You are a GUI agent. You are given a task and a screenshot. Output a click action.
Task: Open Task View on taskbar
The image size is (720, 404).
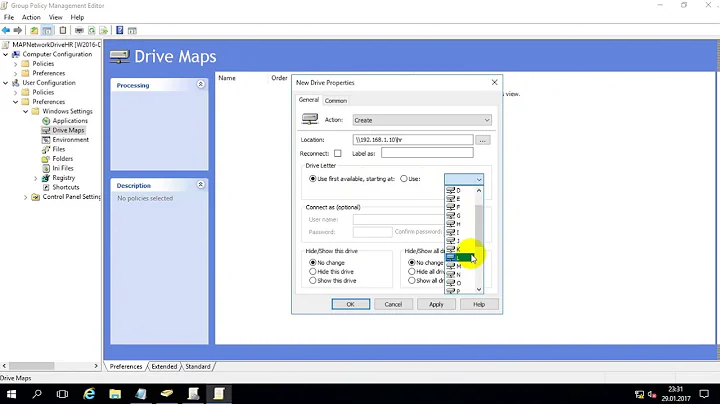click(62, 394)
